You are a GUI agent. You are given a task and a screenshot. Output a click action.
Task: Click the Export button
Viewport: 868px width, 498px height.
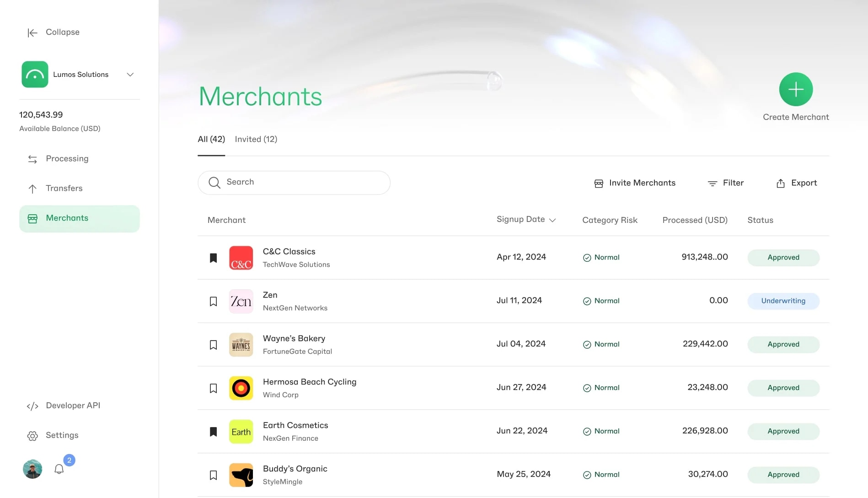(797, 183)
